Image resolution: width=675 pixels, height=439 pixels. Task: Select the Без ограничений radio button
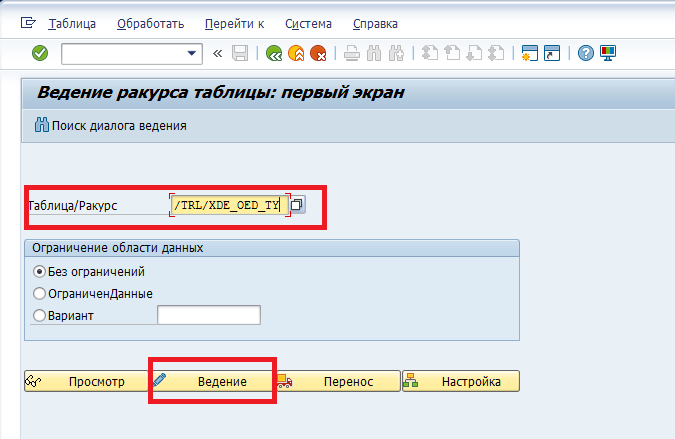click(40, 271)
